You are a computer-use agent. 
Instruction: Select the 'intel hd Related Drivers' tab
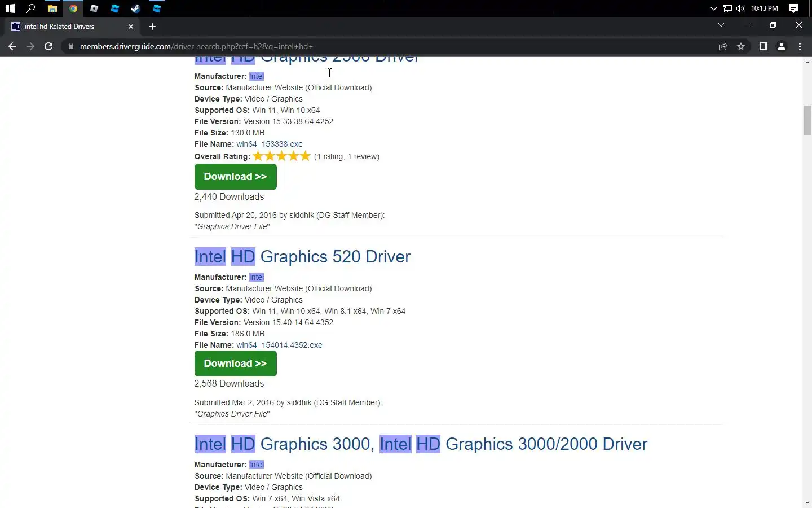(x=72, y=27)
